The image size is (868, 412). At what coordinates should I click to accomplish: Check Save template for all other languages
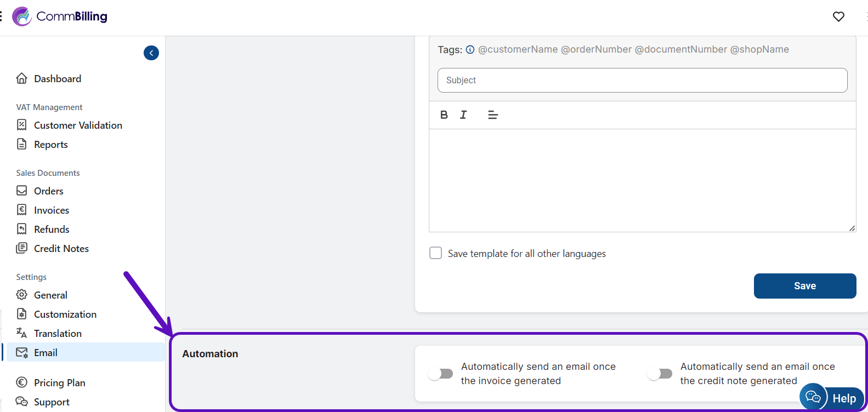(436, 253)
